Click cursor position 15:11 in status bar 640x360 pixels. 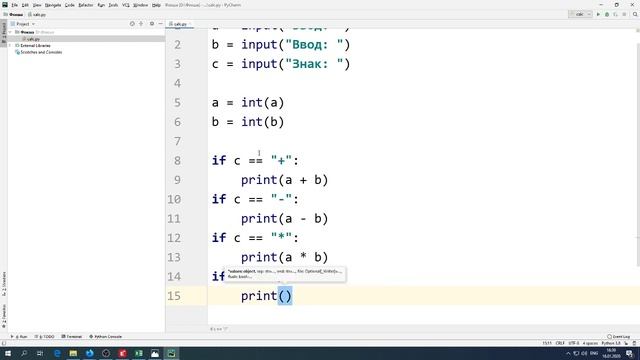coord(547,343)
